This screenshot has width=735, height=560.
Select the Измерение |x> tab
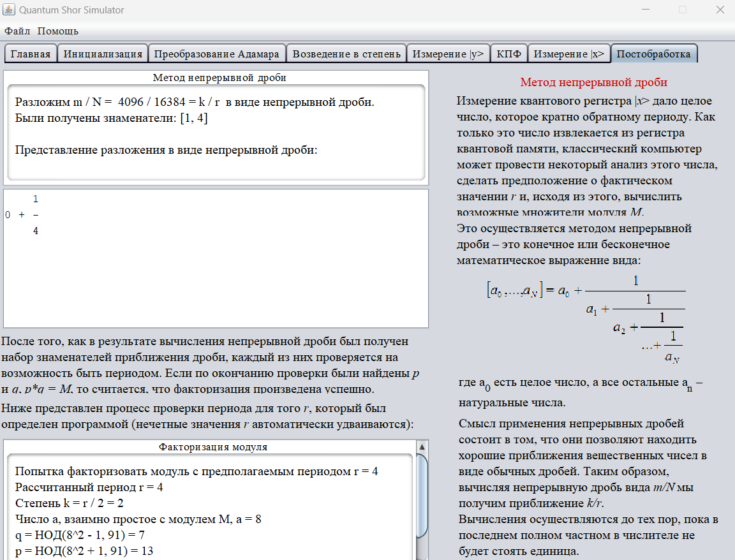click(x=569, y=54)
